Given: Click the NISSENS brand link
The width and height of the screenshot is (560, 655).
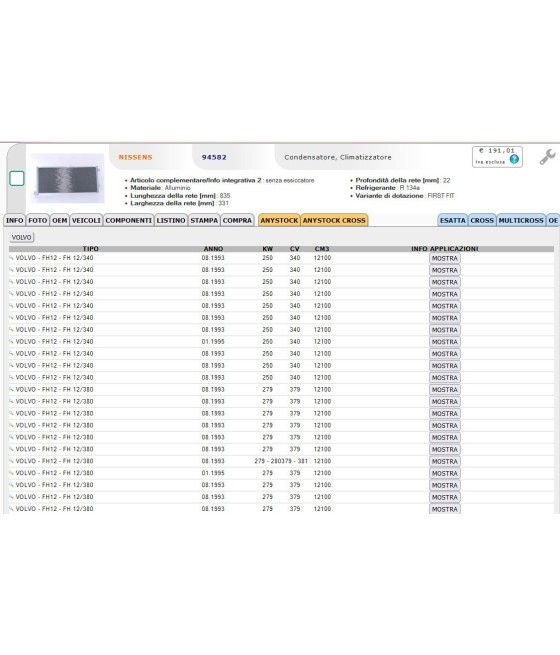Looking at the screenshot, I should tap(135, 157).
